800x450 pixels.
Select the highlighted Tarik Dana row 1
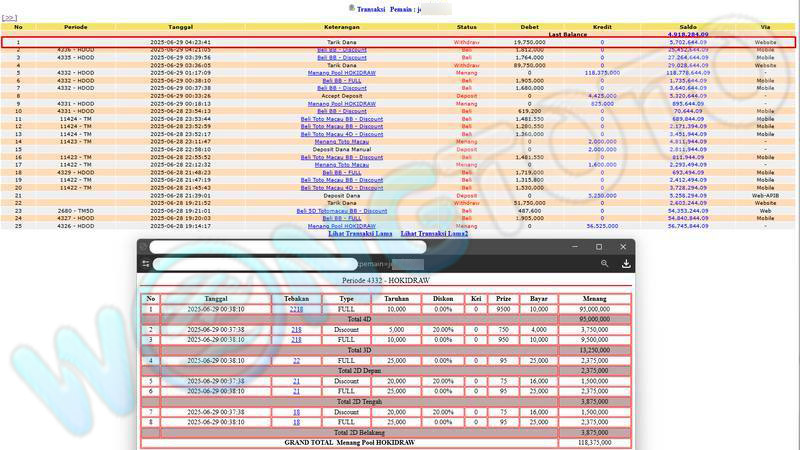tap(400, 43)
